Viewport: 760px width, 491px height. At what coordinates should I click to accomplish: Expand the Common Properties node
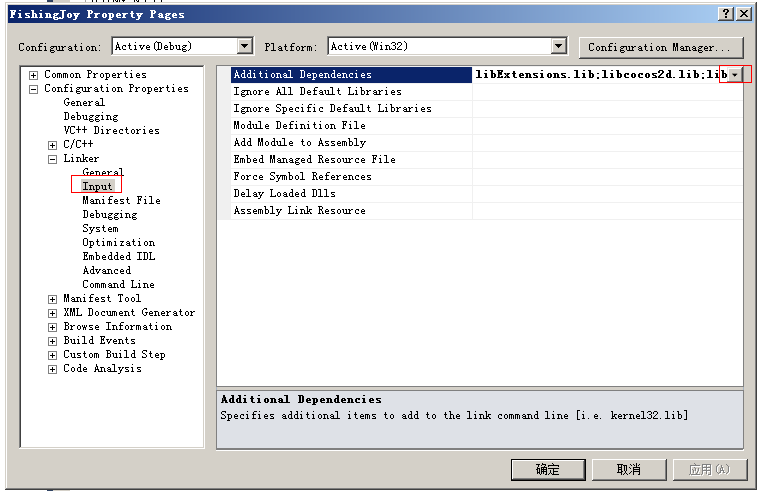(x=33, y=75)
